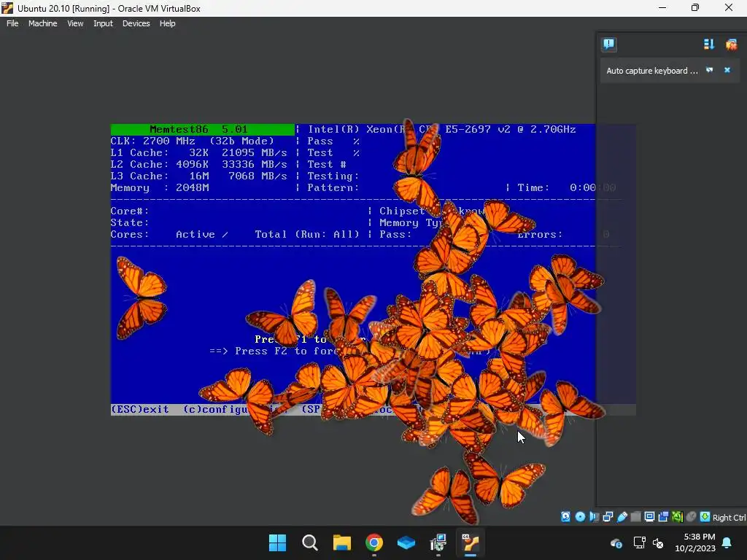Image resolution: width=747 pixels, height=560 pixels.
Task: Expand the Auto capture keyboard notification text
Action: (651, 71)
